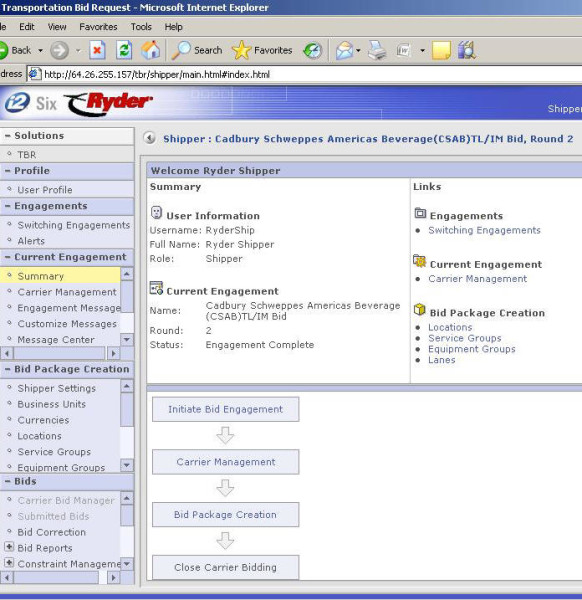Refresh the page with green arrows icon

124,50
